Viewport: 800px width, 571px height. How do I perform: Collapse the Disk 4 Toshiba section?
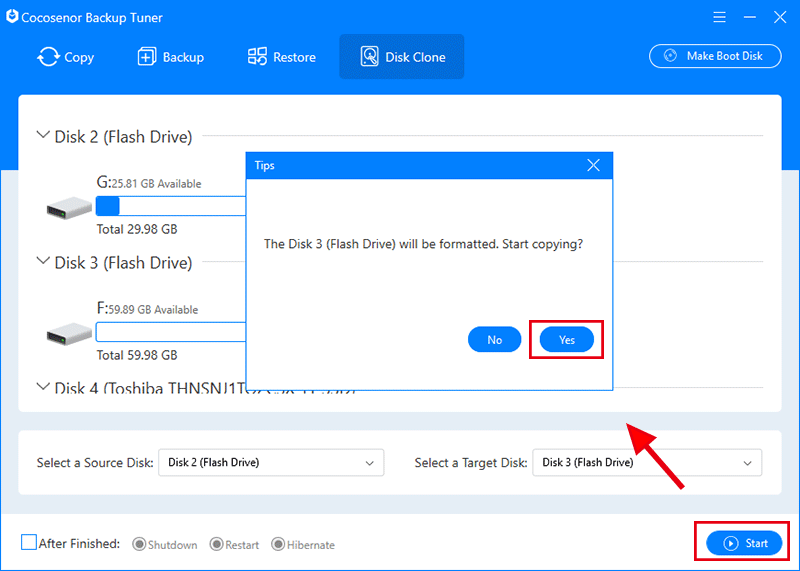(x=43, y=387)
